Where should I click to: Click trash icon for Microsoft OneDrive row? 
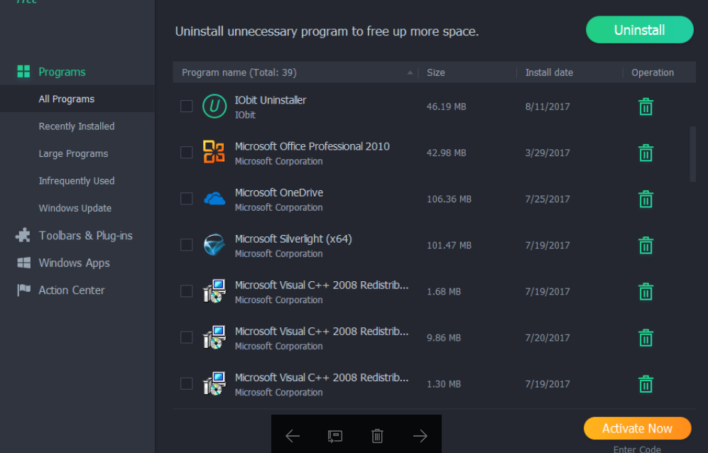tap(646, 199)
